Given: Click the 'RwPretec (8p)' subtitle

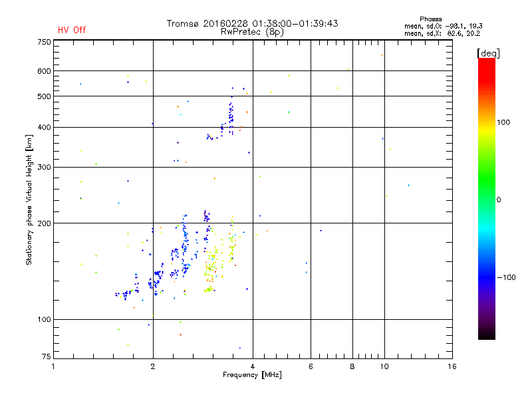Looking at the screenshot, I should [252, 32].
